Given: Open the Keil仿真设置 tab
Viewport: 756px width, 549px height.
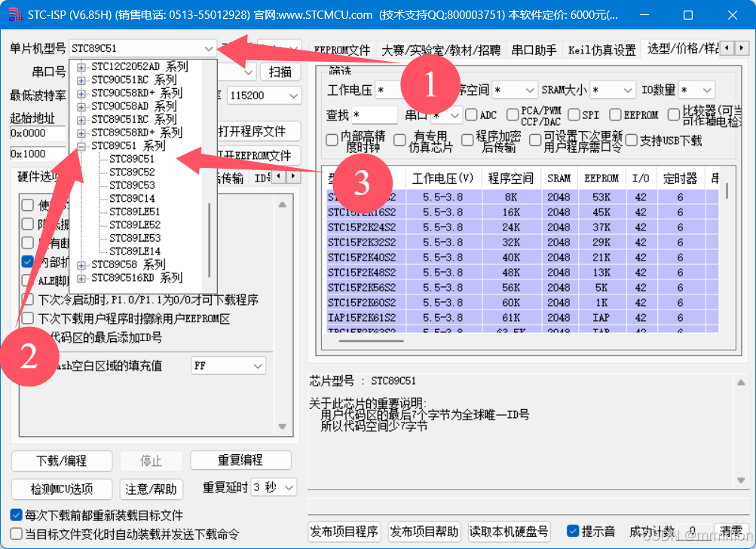Looking at the screenshot, I should pyautogui.click(x=601, y=50).
